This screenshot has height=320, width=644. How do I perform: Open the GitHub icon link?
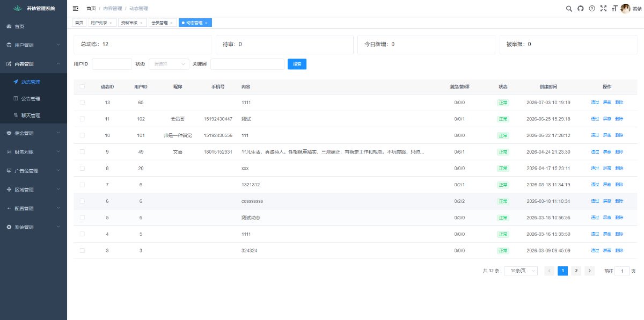[581, 9]
